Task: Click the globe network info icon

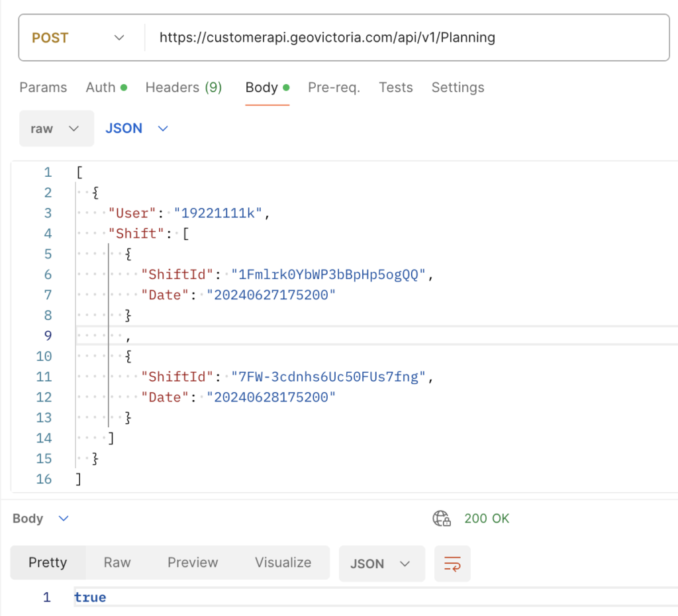Action: (x=442, y=519)
